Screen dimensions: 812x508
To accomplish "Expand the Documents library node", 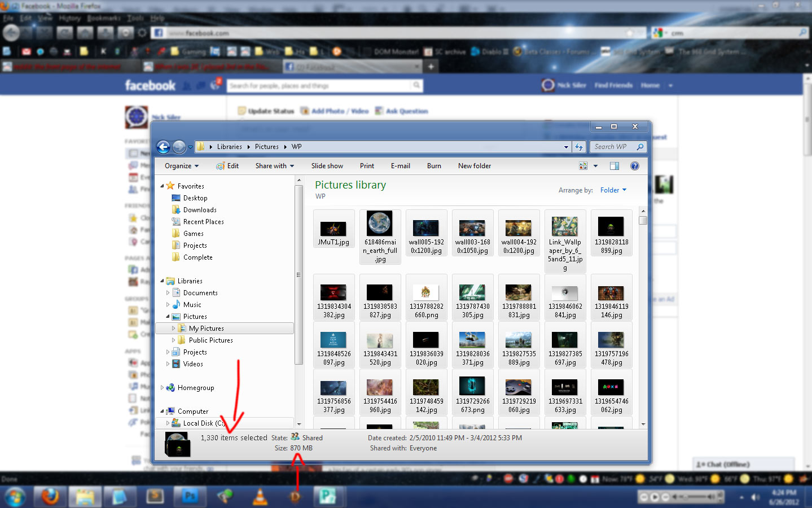I will tap(168, 293).
